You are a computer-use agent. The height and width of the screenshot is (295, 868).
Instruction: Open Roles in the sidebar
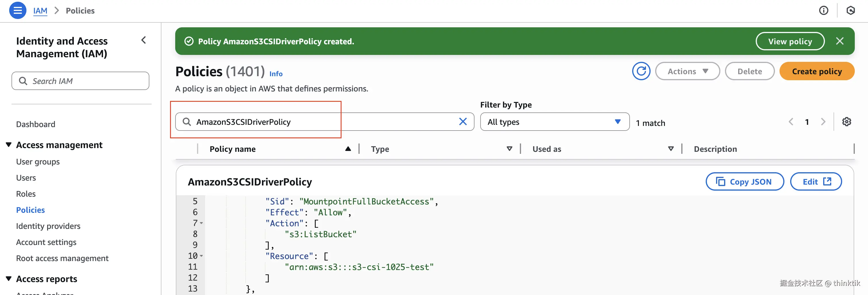tap(26, 194)
